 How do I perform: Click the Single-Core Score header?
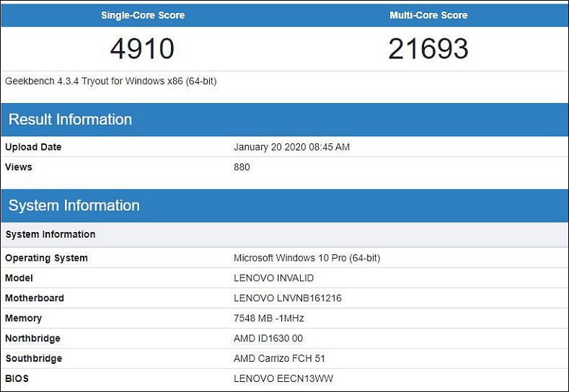pos(143,15)
